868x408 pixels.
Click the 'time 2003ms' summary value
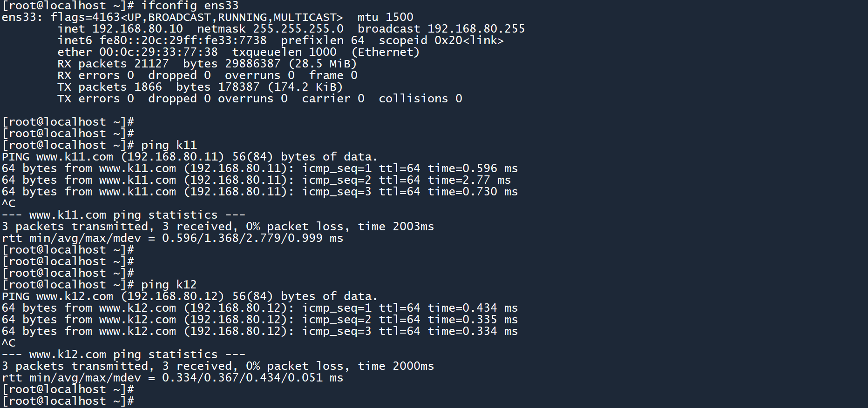tap(396, 227)
